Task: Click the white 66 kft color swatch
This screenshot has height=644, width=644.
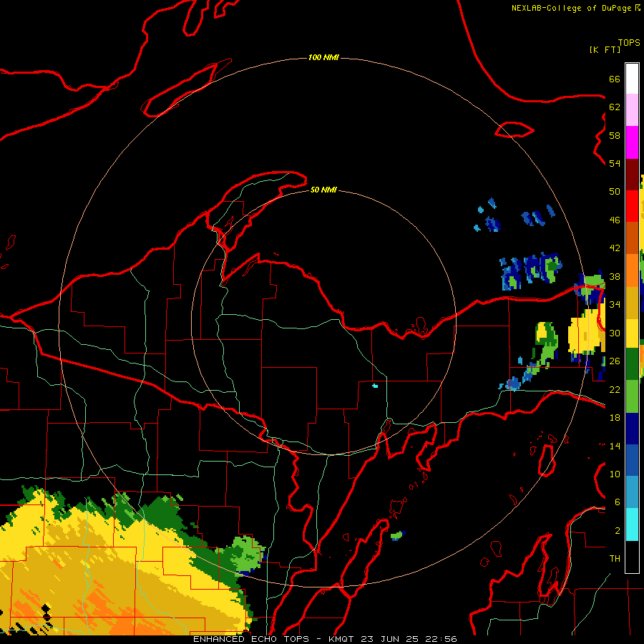Action: click(632, 79)
